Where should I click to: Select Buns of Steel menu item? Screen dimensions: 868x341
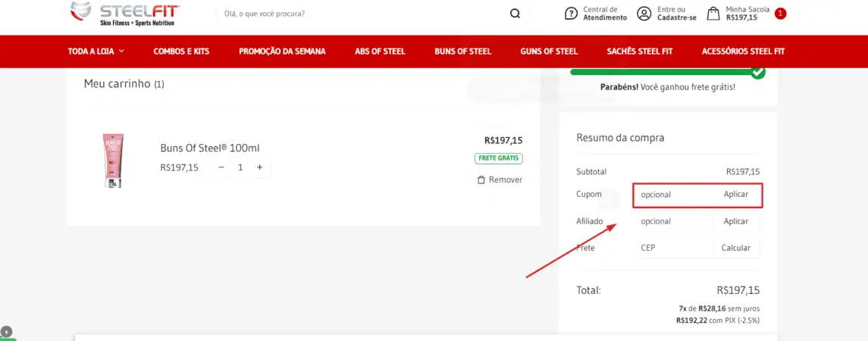(x=462, y=52)
